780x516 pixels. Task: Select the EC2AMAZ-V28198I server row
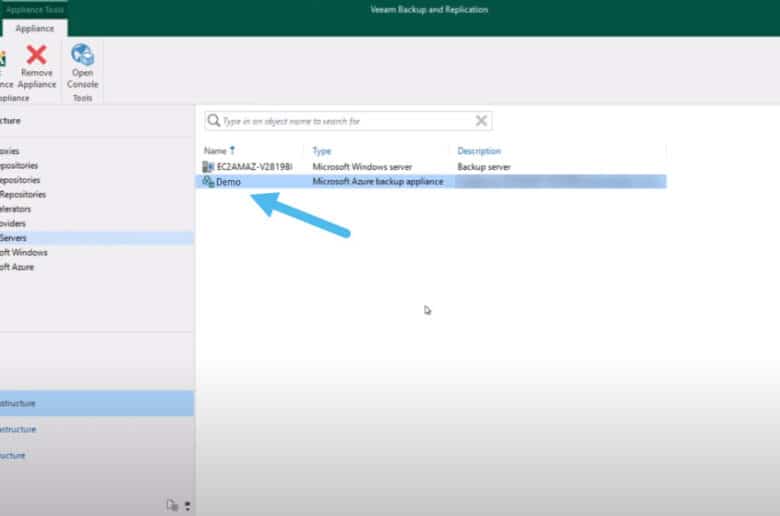click(x=433, y=167)
